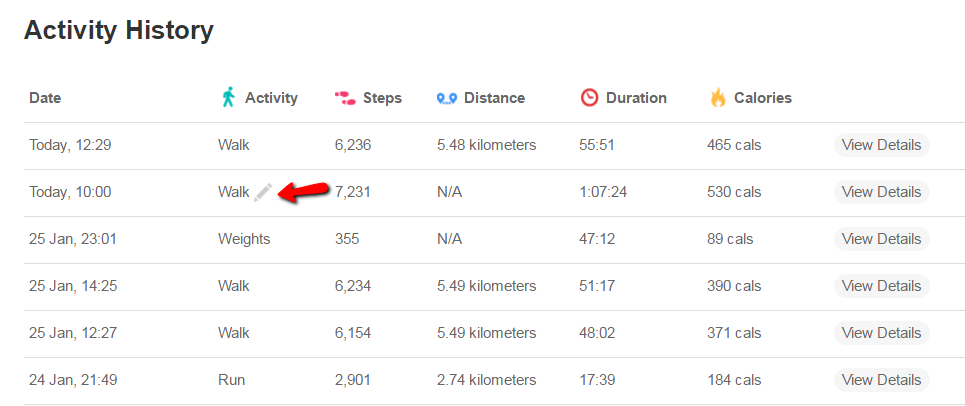965x406 pixels.
Task: View Details of the Run activity
Action: [881, 380]
